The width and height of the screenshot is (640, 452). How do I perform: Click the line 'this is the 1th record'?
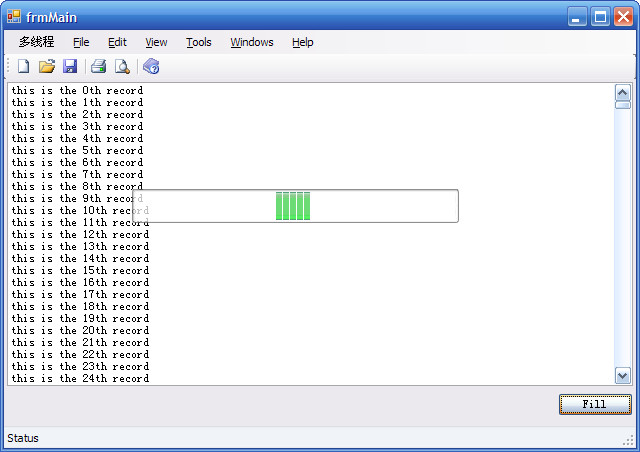77,102
